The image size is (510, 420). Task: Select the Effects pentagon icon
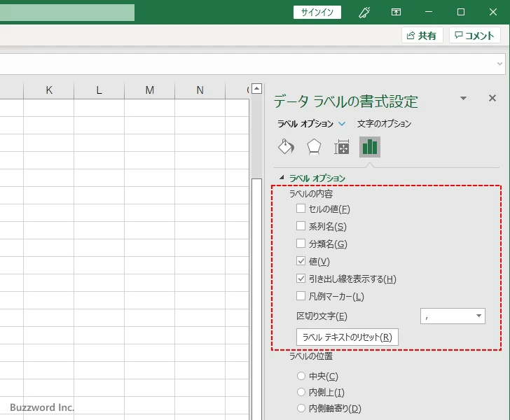314,146
